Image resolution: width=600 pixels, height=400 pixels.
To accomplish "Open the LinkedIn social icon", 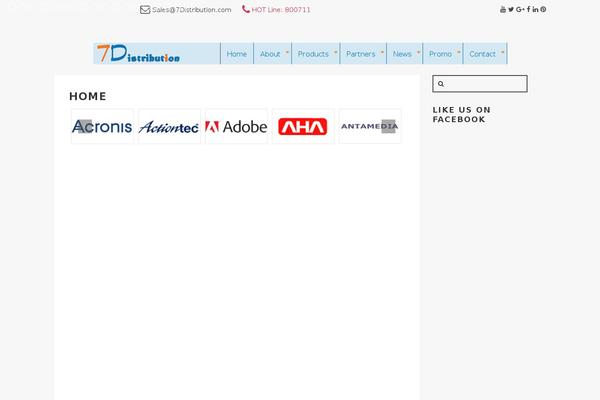I will point(535,9).
